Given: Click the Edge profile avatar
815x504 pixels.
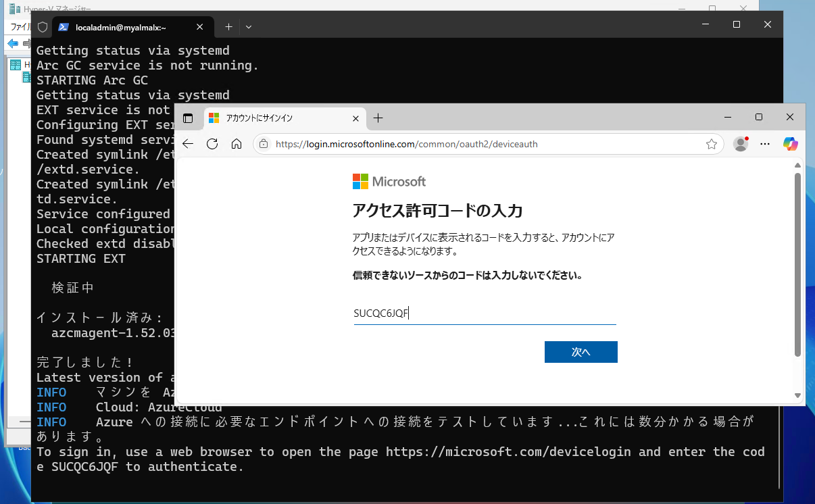Looking at the screenshot, I should pyautogui.click(x=740, y=144).
